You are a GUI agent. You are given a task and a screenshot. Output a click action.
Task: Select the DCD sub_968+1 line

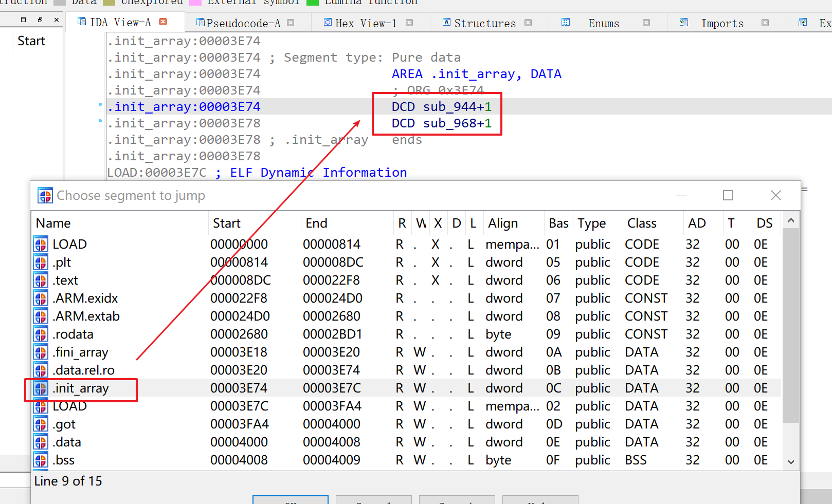(441, 123)
